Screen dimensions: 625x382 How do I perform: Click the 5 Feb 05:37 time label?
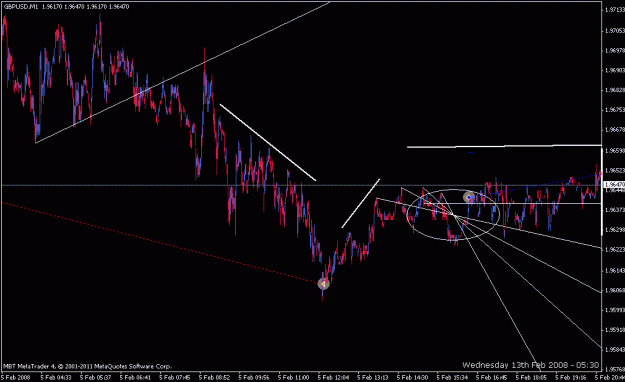[95, 377]
